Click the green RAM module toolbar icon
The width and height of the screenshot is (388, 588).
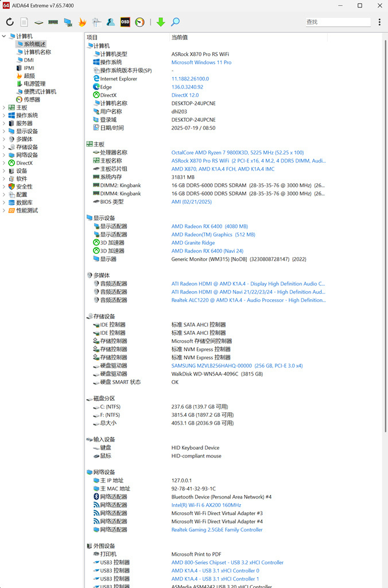53,22
